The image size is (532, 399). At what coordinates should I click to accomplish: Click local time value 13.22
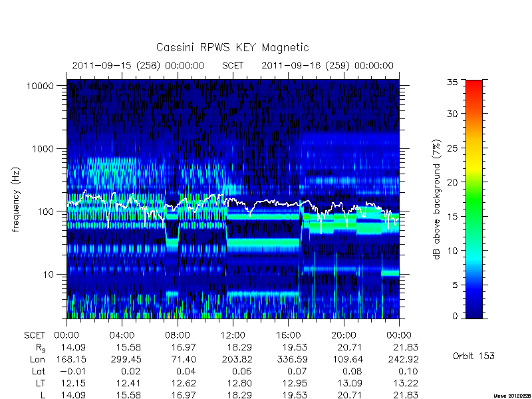tap(406, 383)
